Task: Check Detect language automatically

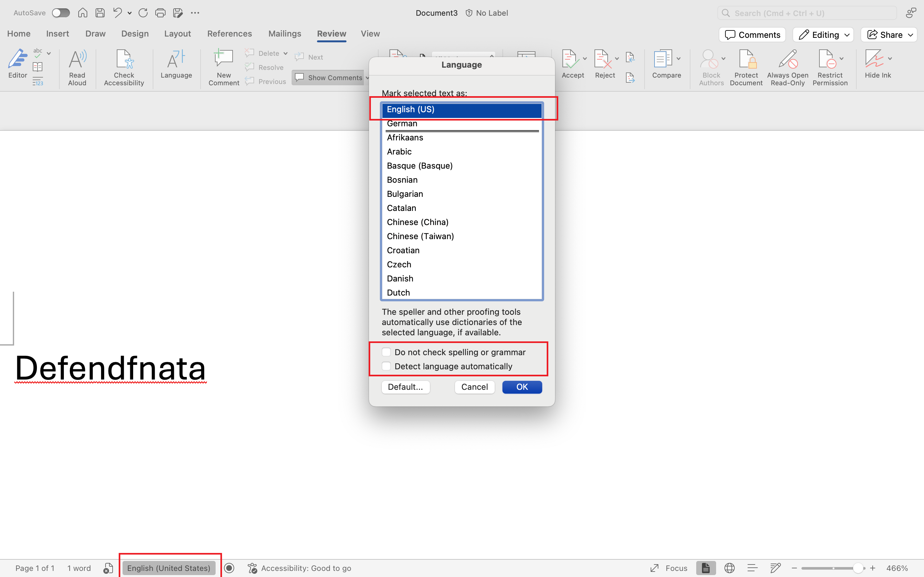Action: point(386,366)
